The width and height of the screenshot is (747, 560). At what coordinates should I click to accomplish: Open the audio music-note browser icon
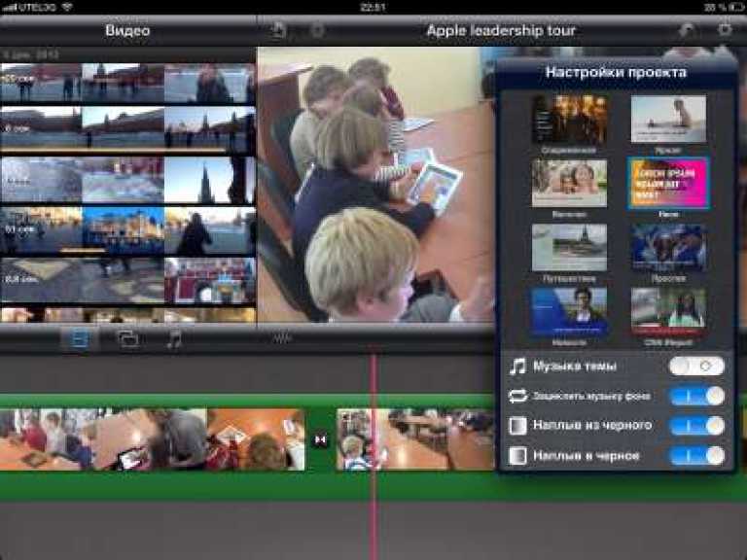point(175,339)
